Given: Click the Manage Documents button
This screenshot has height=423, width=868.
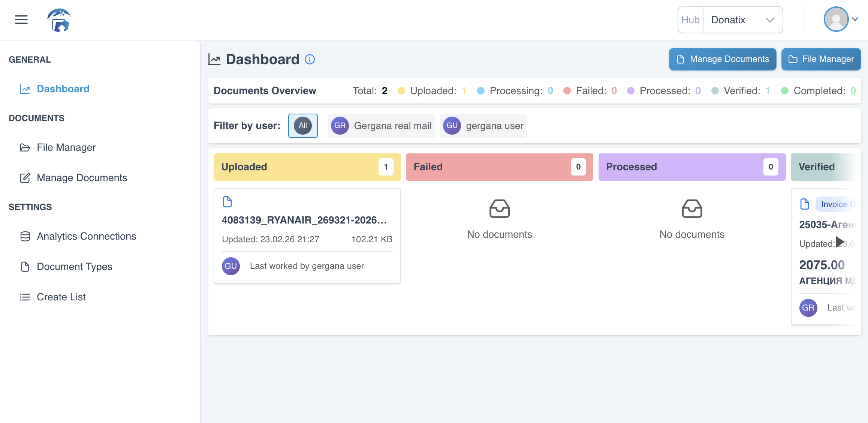Looking at the screenshot, I should click(722, 59).
